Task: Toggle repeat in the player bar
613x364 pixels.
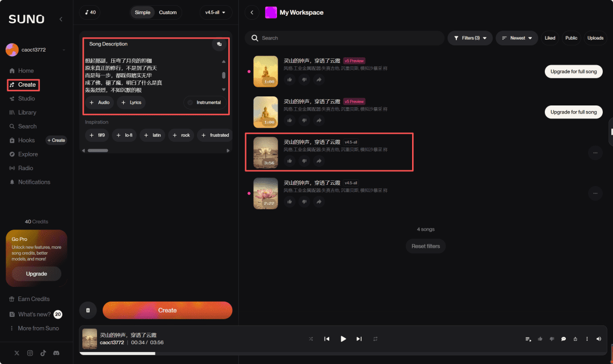Action: point(375,339)
